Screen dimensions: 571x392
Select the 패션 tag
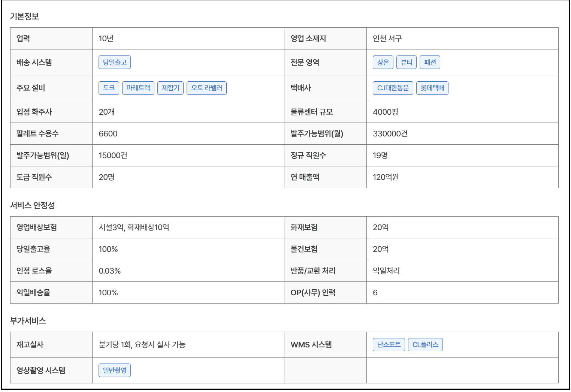click(x=430, y=62)
